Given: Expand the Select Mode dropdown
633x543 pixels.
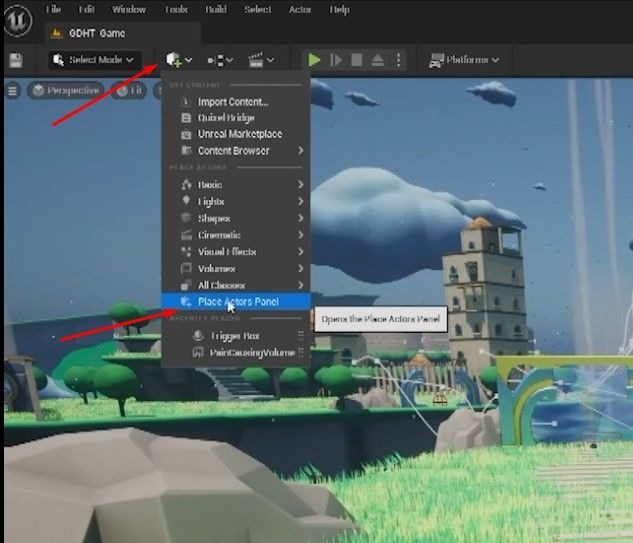Looking at the screenshot, I should click(94, 60).
